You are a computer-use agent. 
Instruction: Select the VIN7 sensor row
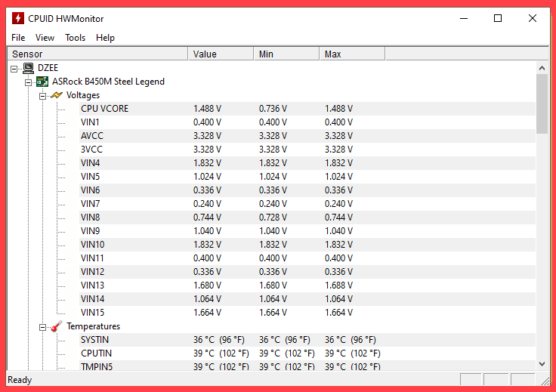click(307, 204)
